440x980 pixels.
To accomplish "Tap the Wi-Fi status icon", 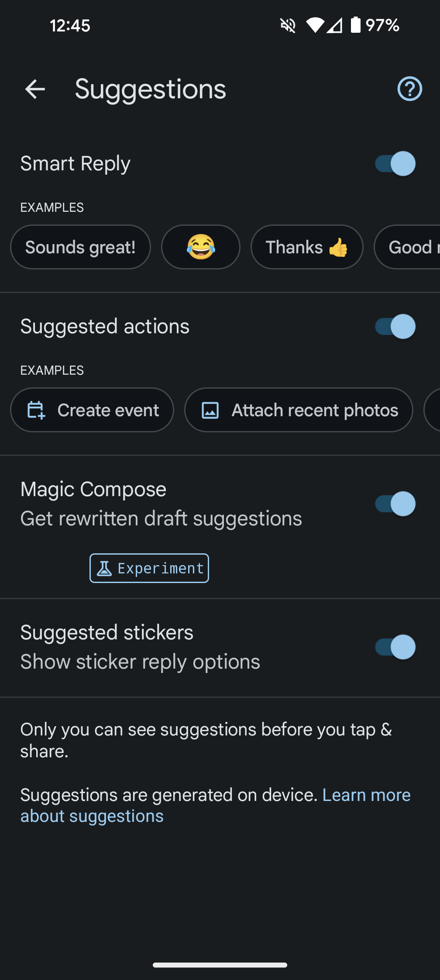I will click(315, 25).
